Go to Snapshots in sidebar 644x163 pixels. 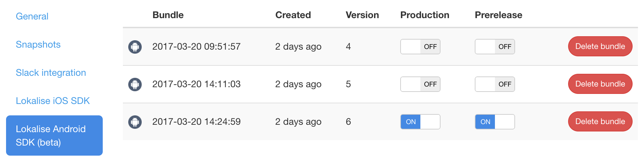(x=38, y=44)
